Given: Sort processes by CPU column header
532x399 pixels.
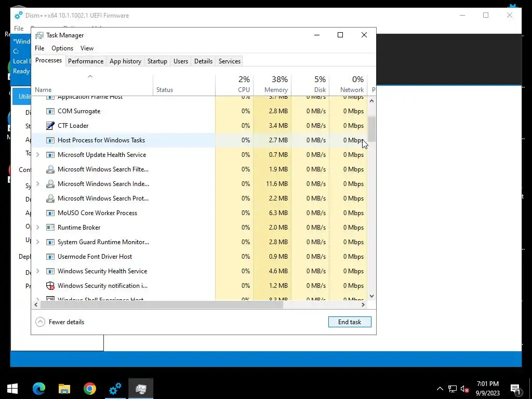Looking at the screenshot, I should coord(234,85).
